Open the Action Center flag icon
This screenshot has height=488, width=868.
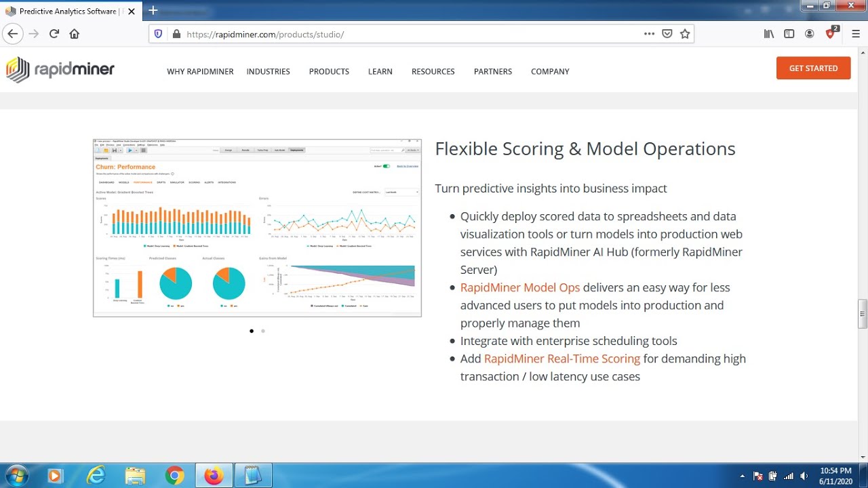point(758,476)
